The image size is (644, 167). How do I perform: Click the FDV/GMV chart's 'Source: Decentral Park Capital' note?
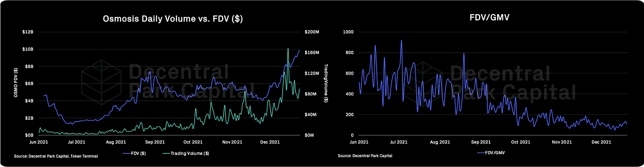(365, 156)
